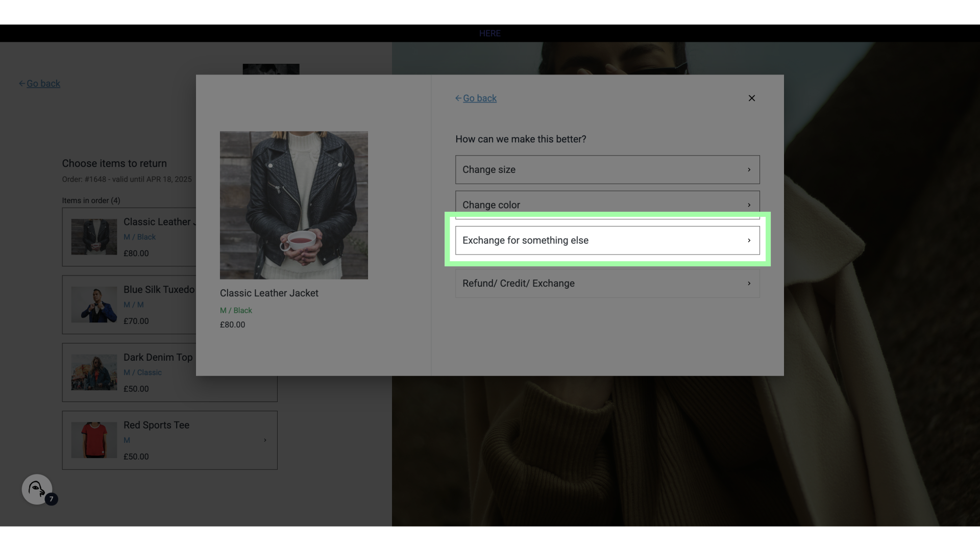Select Blue Silk Tuxedo item thumbnail
This screenshot has height=551, width=980.
[x=94, y=305]
